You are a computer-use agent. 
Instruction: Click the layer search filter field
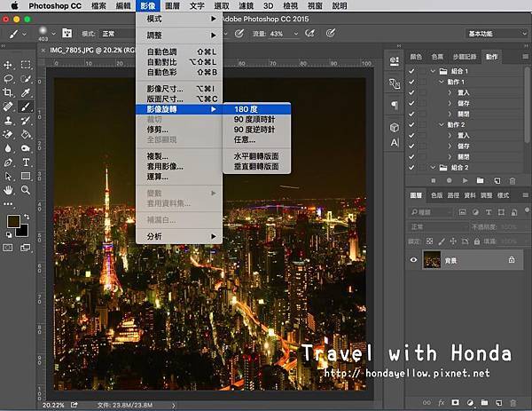tap(431, 212)
